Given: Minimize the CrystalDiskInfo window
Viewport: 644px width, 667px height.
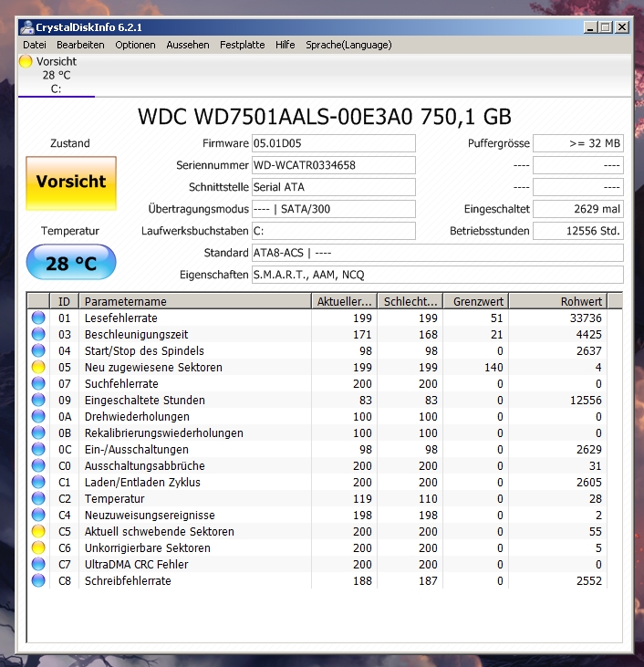Looking at the screenshot, I should point(589,27).
